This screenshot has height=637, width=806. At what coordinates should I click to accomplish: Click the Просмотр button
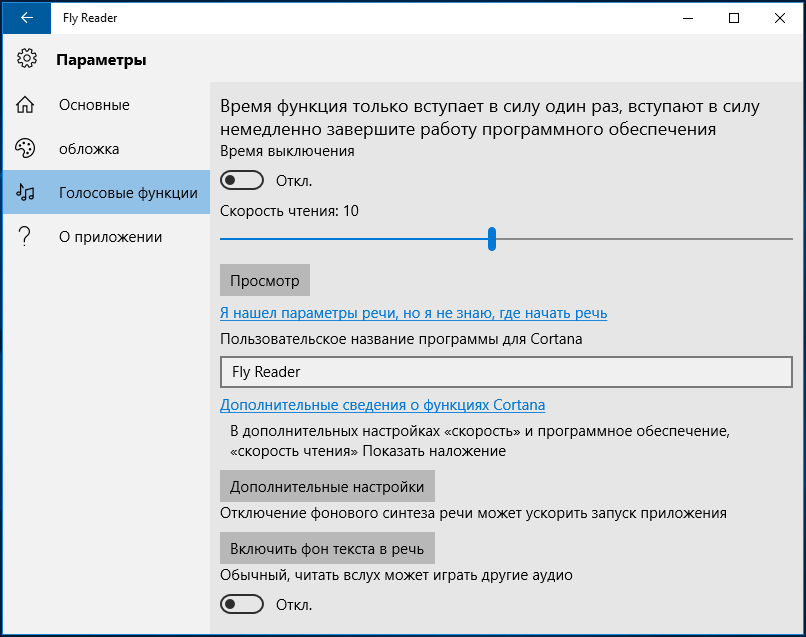pyautogui.click(x=265, y=280)
